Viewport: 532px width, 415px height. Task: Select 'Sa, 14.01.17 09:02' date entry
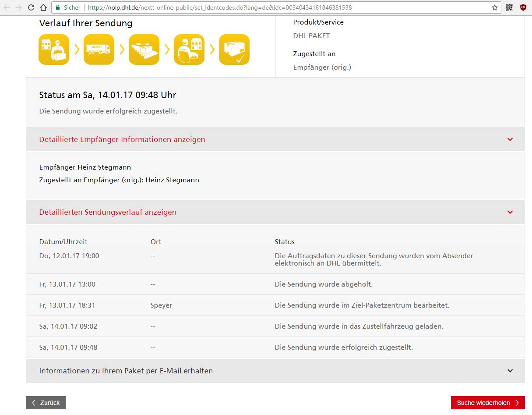[x=68, y=326]
